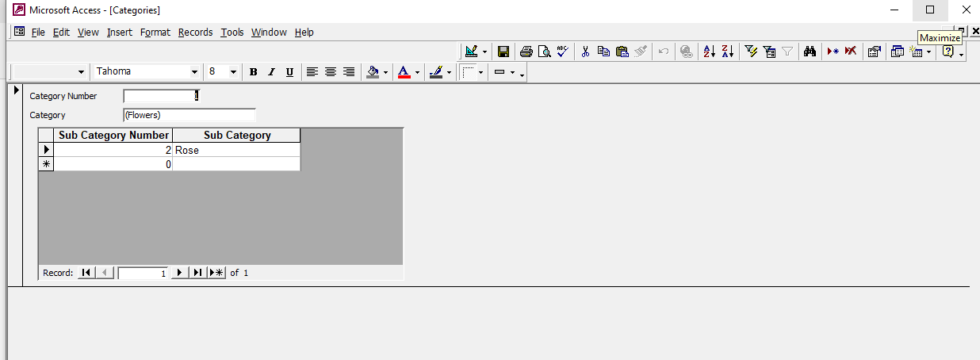Center align text
Viewport: 980px width, 360px height.
(x=331, y=71)
